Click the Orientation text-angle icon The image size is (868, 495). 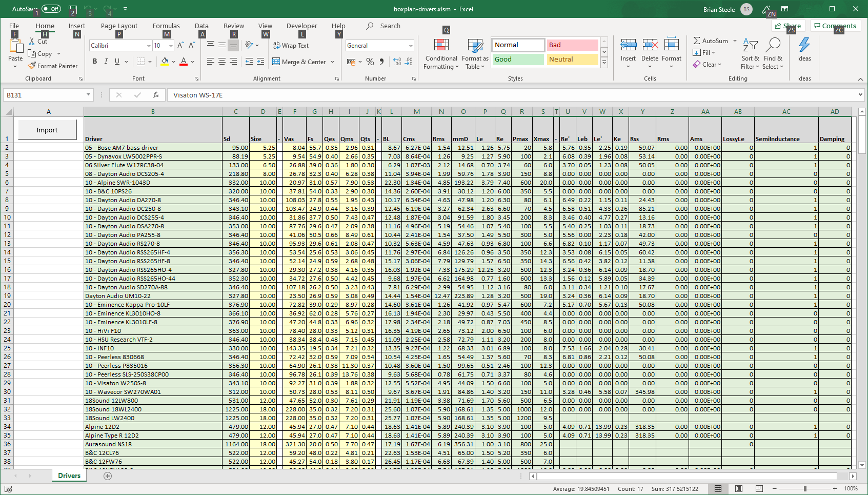[x=249, y=45]
